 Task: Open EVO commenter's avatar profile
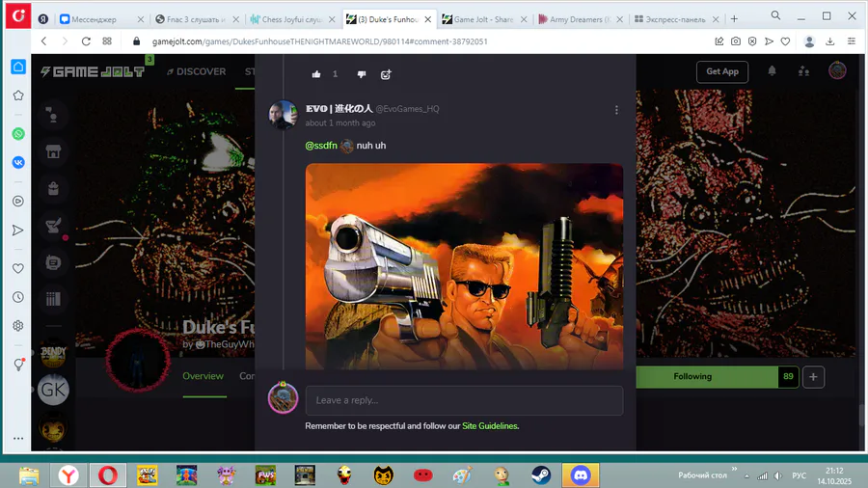[x=283, y=115]
